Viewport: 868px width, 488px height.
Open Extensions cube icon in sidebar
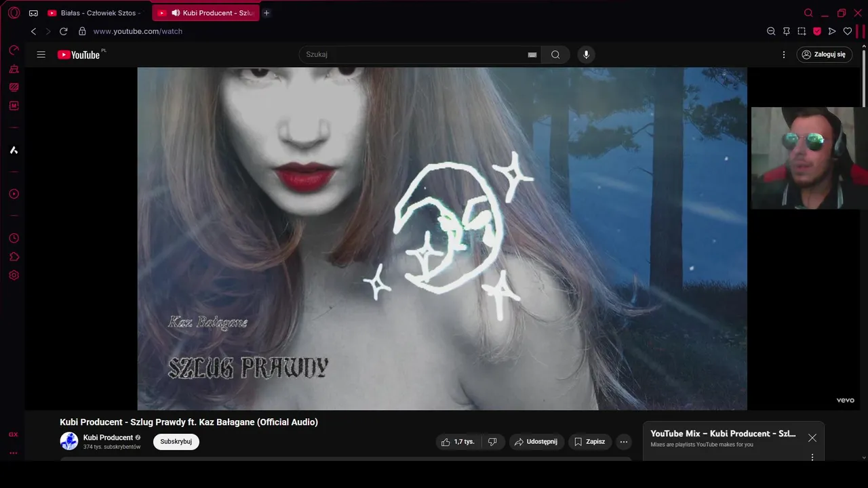click(14, 257)
